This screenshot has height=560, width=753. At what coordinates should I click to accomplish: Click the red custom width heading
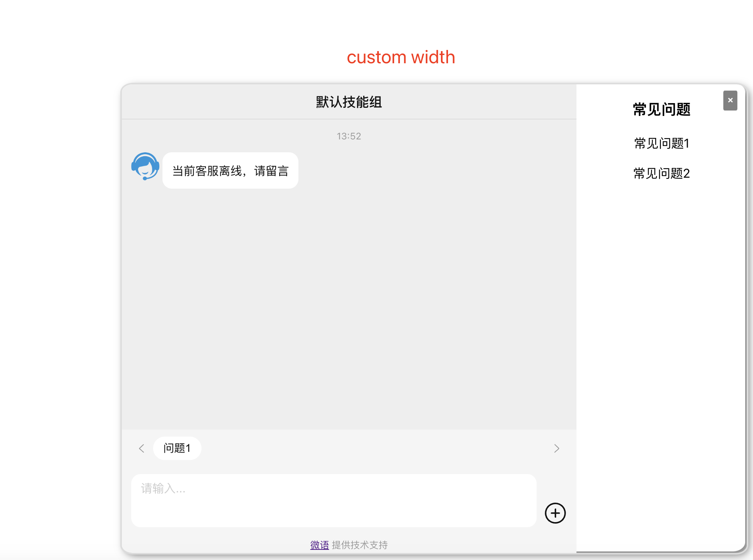pyautogui.click(x=401, y=57)
